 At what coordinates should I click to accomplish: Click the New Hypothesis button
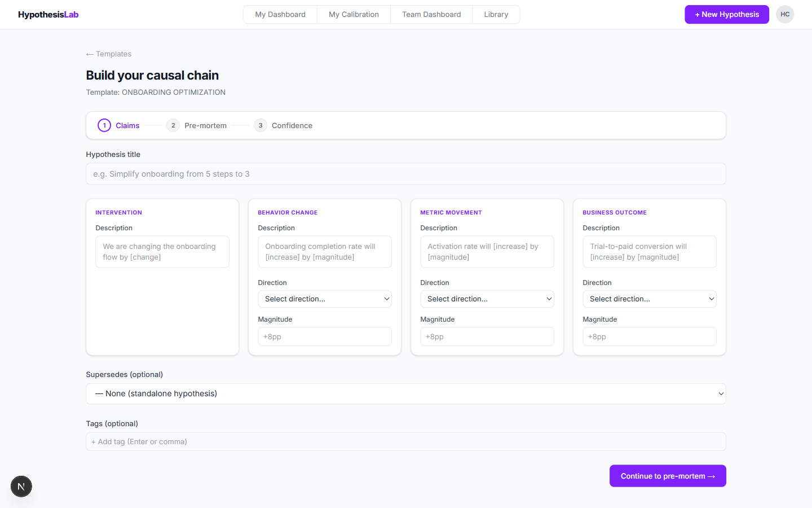pos(727,15)
